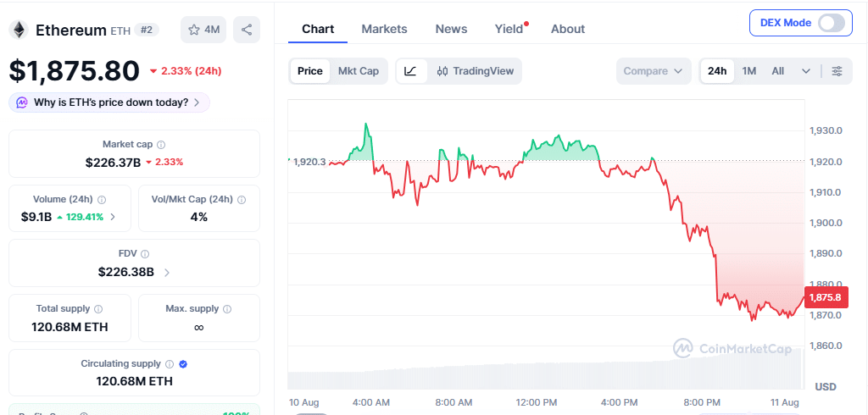Open the Compare dropdown
The height and width of the screenshot is (415, 868).
pyautogui.click(x=654, y=71)
